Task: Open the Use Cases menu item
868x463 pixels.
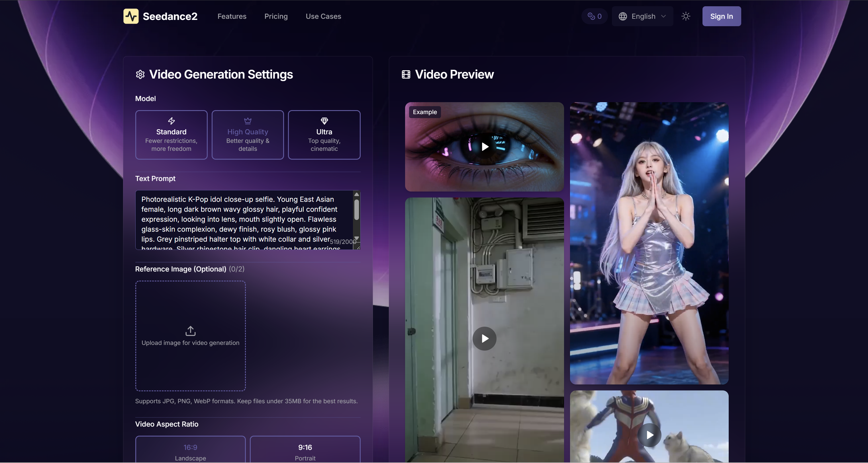Action: (324, 16)
